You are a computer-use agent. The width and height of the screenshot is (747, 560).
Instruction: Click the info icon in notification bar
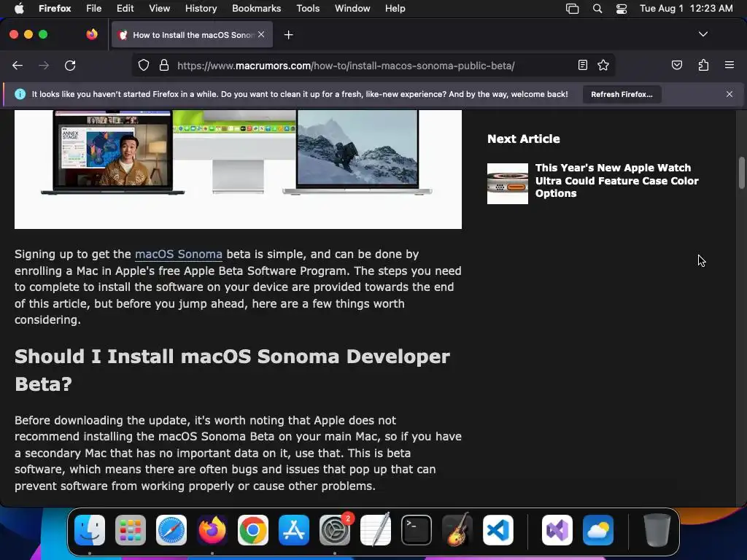20,94
